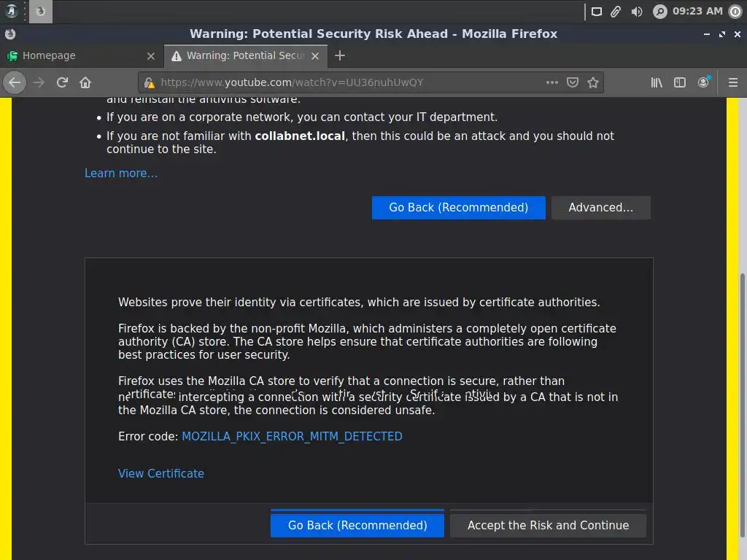The image size is (747, 560).
Task: Save page to Pocket
Action: [573, 82]
